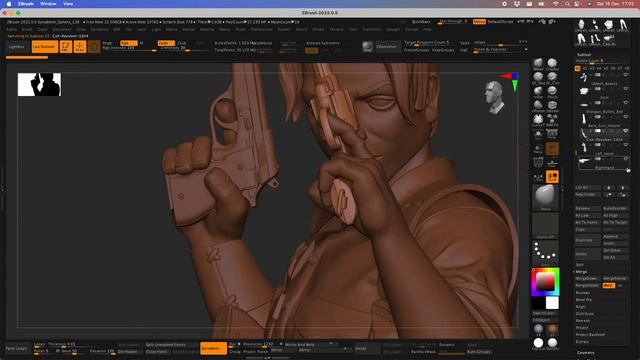Viewport: 640px width, 360px height.
Task: Expand the Project section
Action: pos(582,327)
